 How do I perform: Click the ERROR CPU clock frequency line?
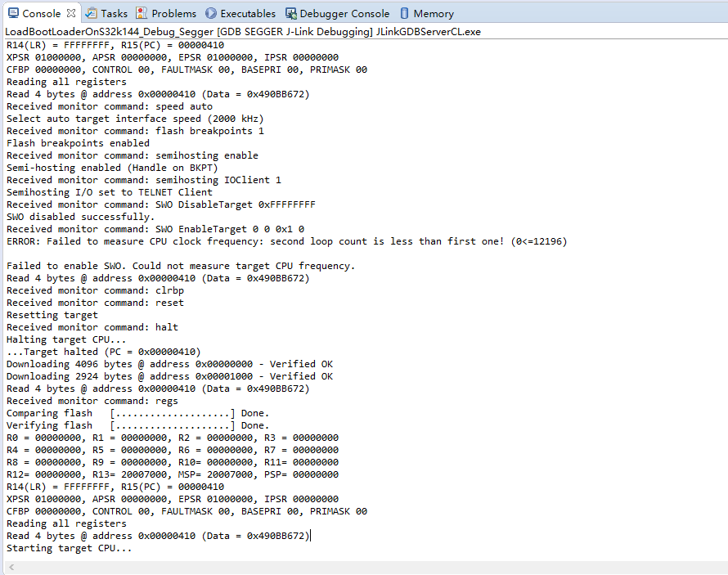point(286,241)
